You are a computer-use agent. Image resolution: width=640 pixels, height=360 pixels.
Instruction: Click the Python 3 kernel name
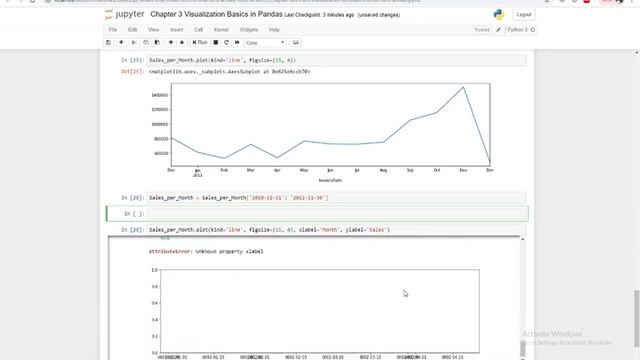(x=517, y=30)
